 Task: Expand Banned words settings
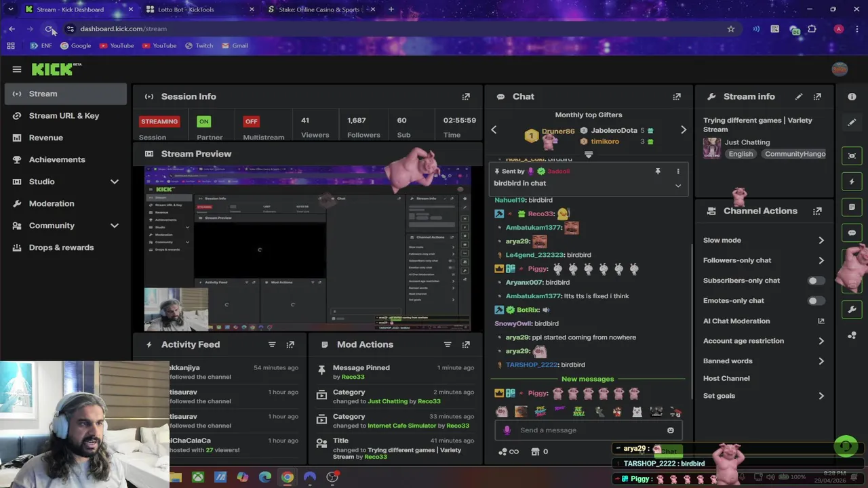[821, 361]
